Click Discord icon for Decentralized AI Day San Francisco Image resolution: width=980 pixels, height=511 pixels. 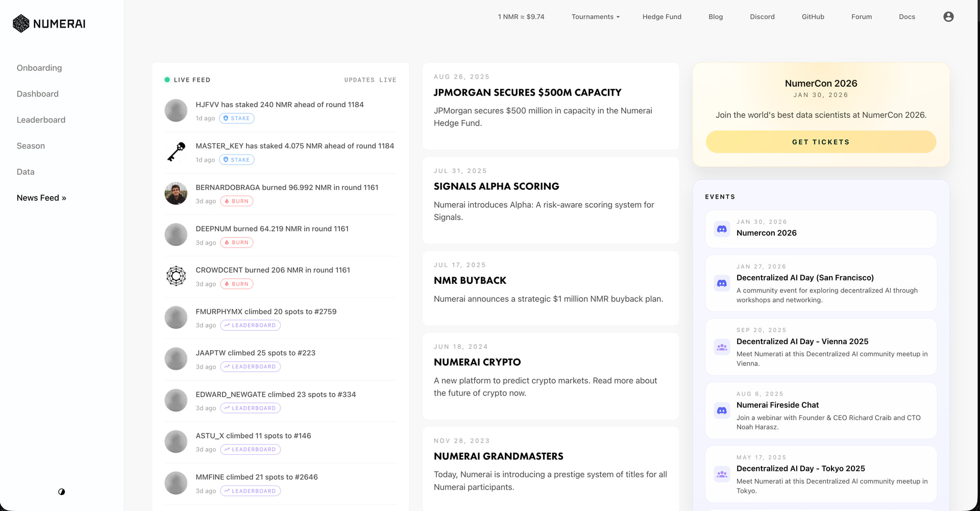[x=722, y=283]
